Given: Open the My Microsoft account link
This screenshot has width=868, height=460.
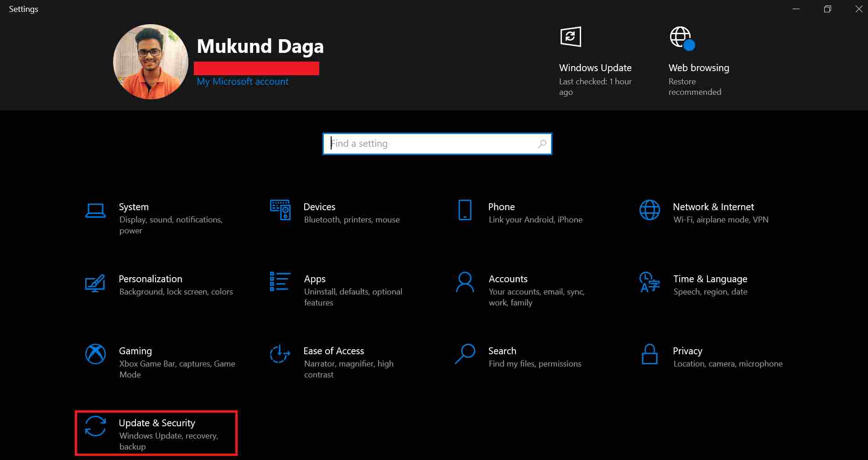Looking at the screenshot, I should tap(243, 82).
